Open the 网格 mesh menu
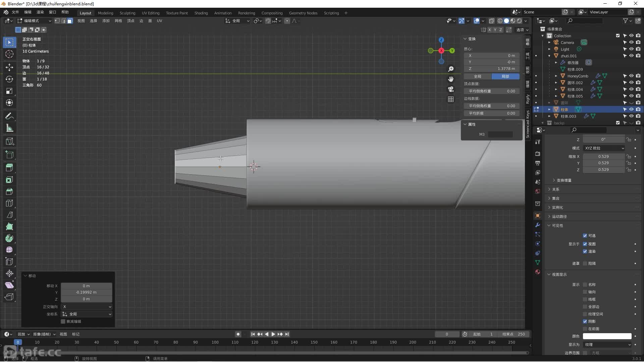 [118, 21]
